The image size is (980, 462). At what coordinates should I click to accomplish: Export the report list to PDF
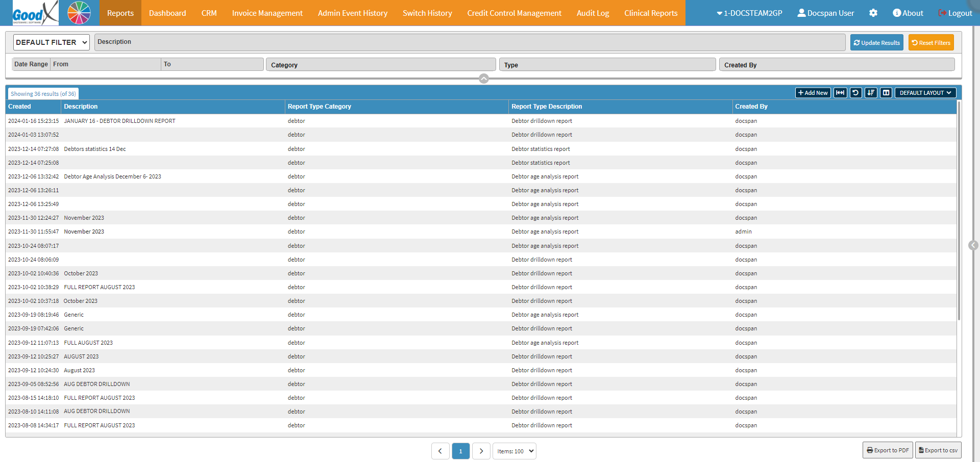pyautogui.click(x=888, y=450)
